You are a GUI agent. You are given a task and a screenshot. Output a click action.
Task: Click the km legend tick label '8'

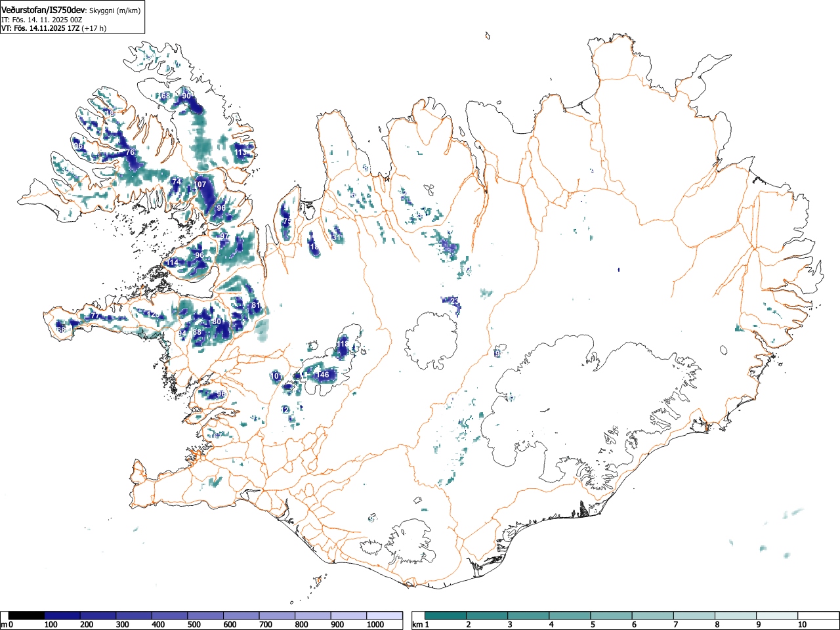pos(717,625)
